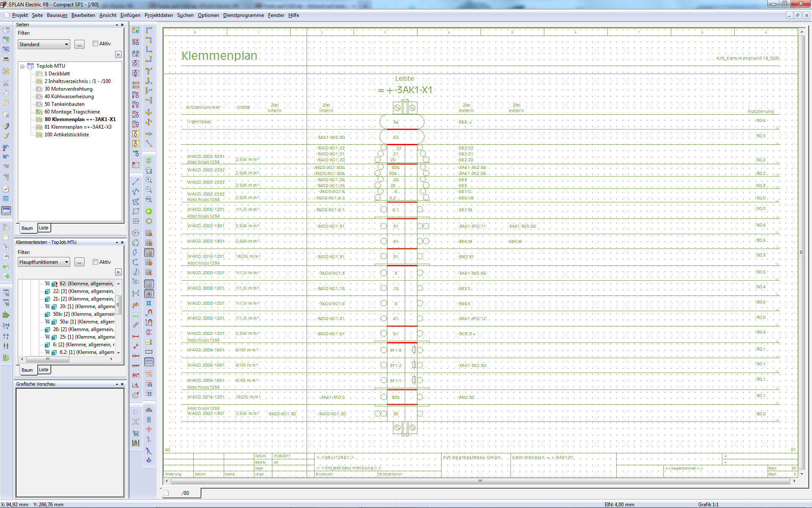Click the Baum tab in Seiten panel
The image size is (812, 508).
(x=27, y=228)
